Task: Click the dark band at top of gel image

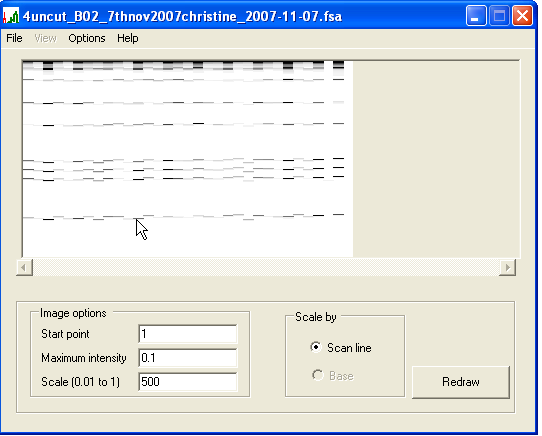Action: point(183,66)
